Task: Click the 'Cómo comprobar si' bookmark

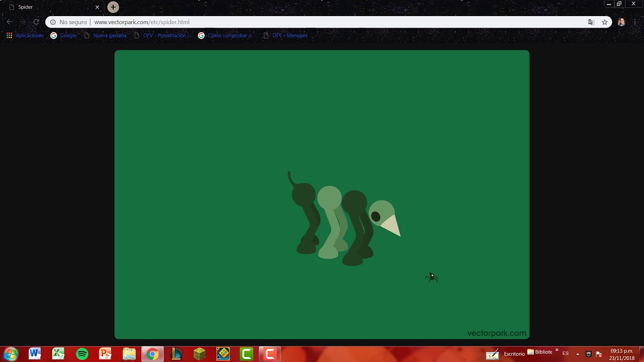Action: tap(229, 35)
